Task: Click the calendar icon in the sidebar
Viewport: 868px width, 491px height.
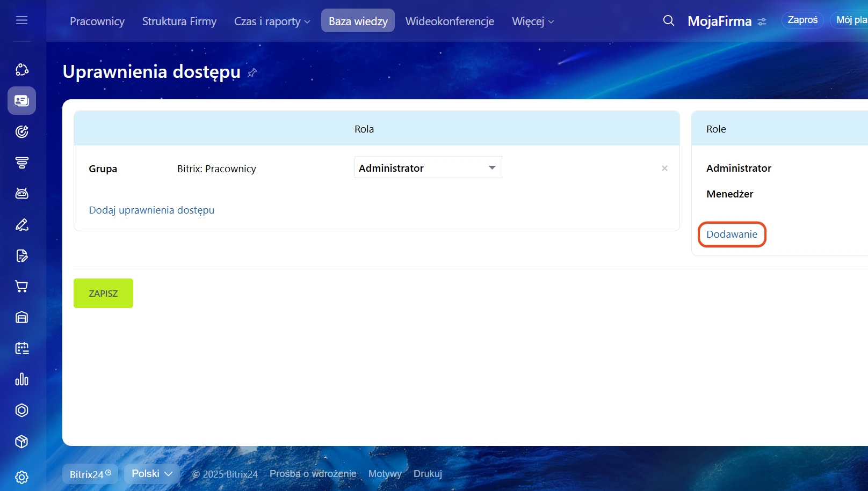Action: pyautogui.click(x=21, y=348)
